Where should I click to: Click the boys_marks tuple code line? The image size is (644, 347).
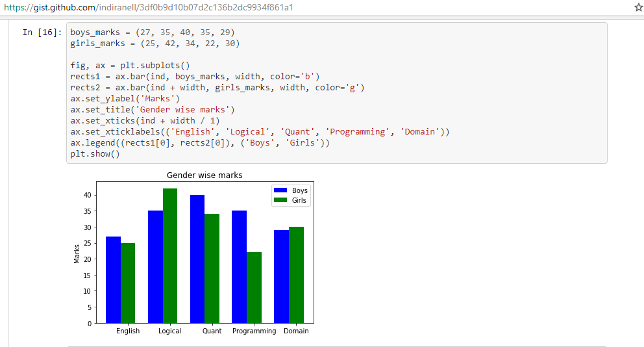coord(153,32)
